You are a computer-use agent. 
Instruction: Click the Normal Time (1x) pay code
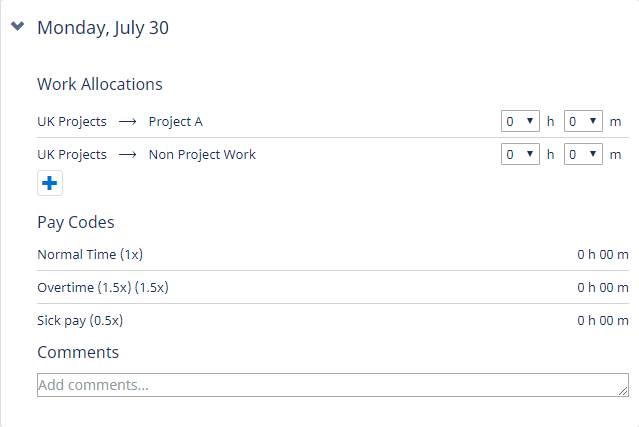[83, 254]
